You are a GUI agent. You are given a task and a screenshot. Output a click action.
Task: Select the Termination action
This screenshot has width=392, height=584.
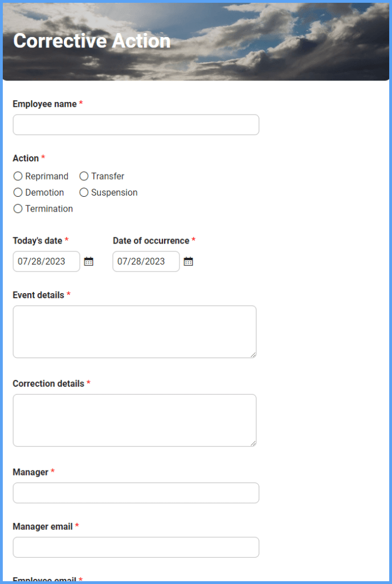[18, 209]
